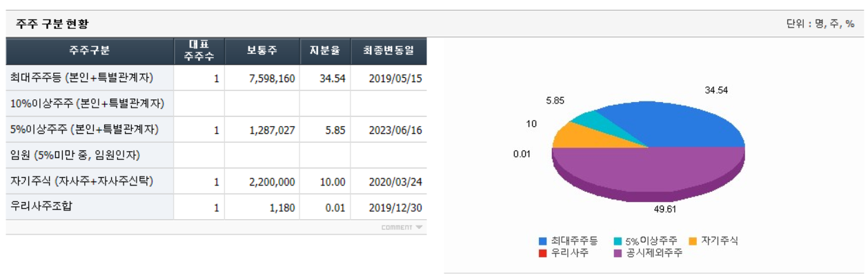Image resolution: width=868 pixels, height=280 pixels.
Task: Click the 공시제외주주 purple legend swatch
Action: [x=617, y=253]
